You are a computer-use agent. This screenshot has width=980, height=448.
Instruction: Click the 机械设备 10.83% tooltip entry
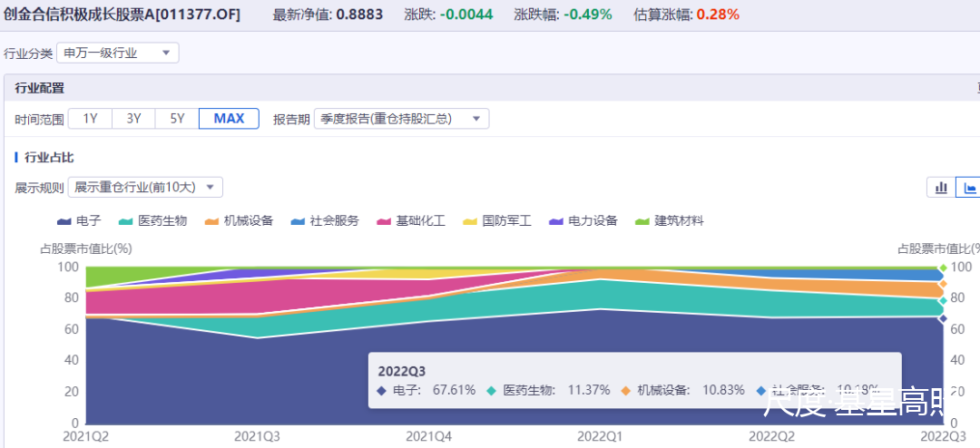pos(685,390)
